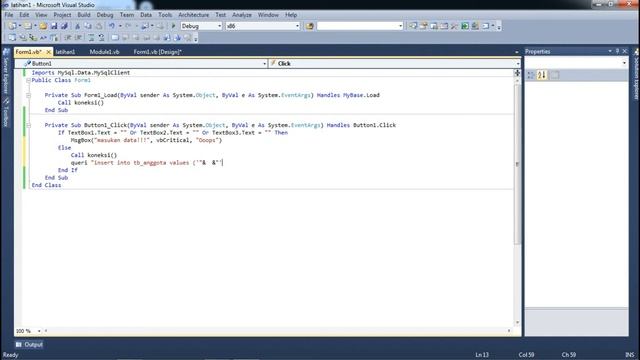Click the Redo toolbar icon
This screenshot has width=640, height=360.
point(128,26)
